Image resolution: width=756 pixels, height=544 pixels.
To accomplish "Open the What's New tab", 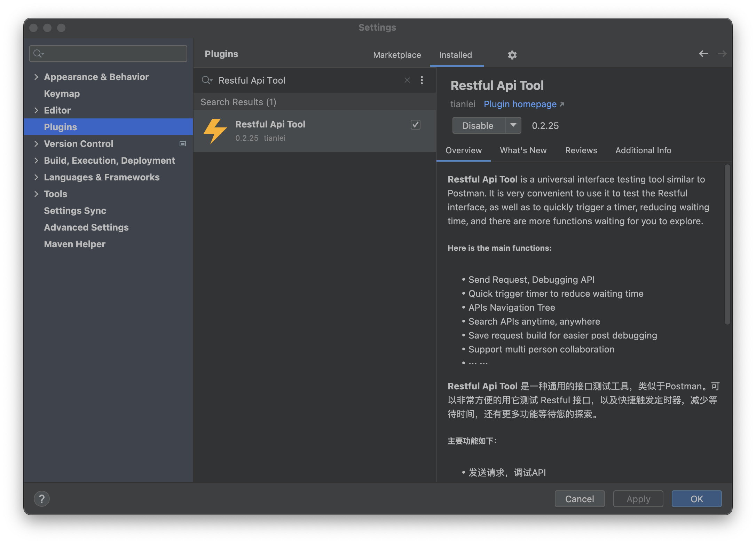I will [523, 150].
